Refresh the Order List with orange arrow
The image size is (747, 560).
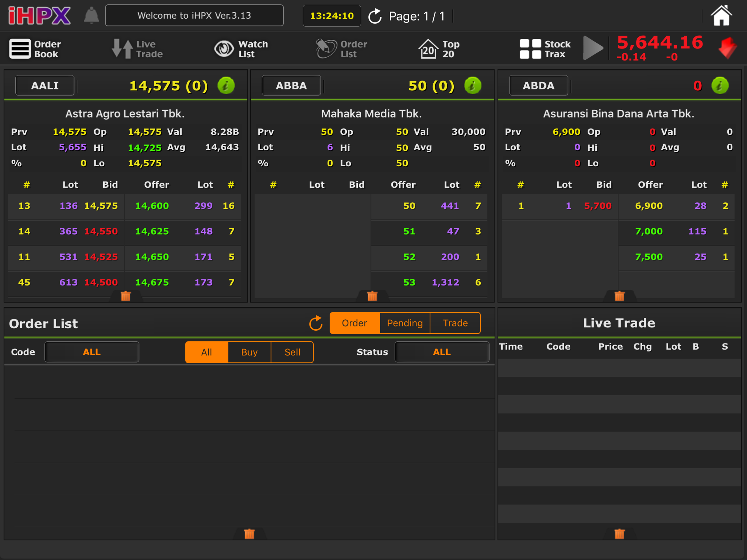(x=316, y=323)
